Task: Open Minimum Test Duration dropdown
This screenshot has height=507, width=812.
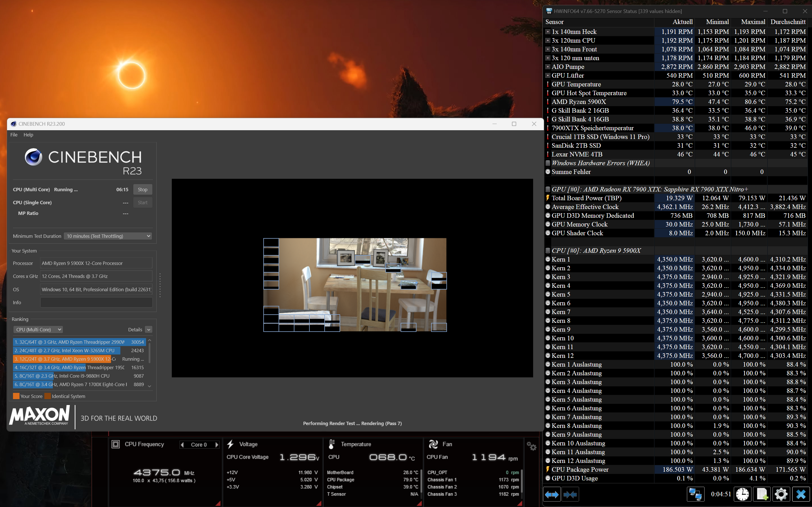Action: coord(108,236)
